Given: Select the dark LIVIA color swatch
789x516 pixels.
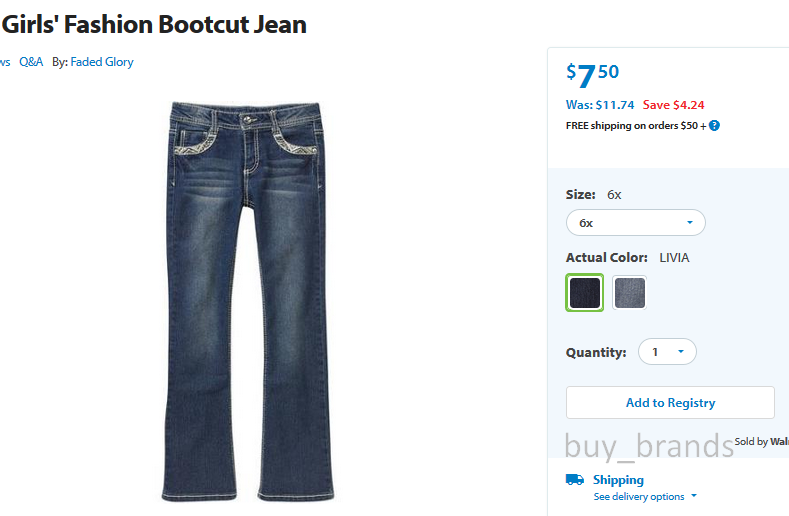Looking at the screenshot, I should tap(584, 292).
